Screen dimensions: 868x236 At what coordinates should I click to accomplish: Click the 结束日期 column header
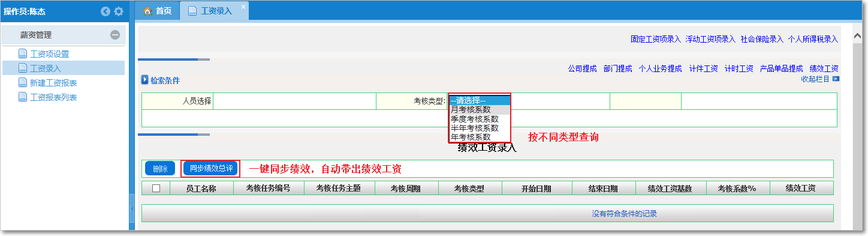point(603,189)
